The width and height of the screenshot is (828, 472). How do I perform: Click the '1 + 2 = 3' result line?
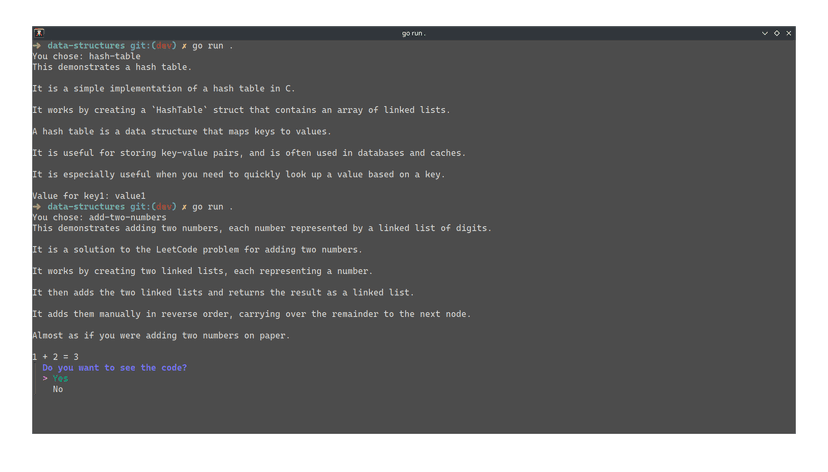(x=55, y=356)
